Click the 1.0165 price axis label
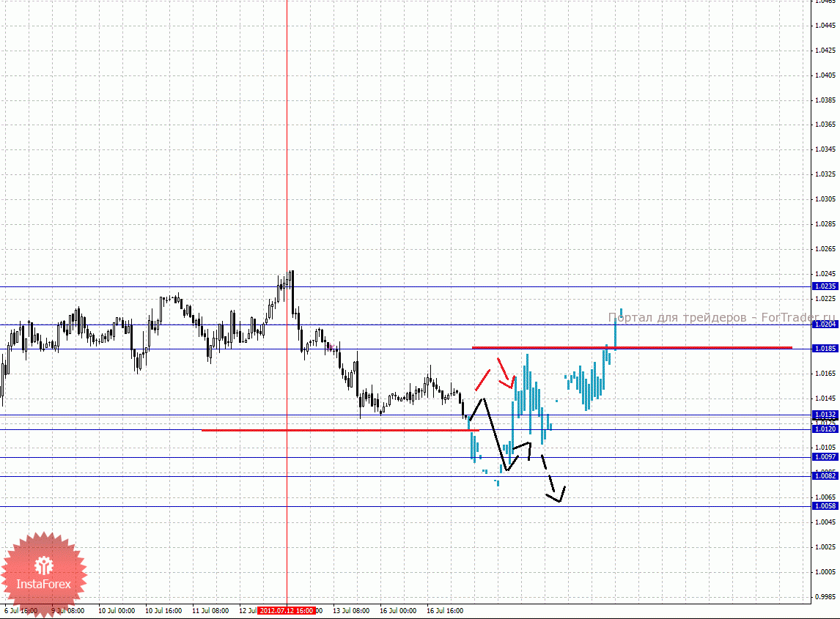This screenshot has width=840, height=619. [x=825, y=373]
